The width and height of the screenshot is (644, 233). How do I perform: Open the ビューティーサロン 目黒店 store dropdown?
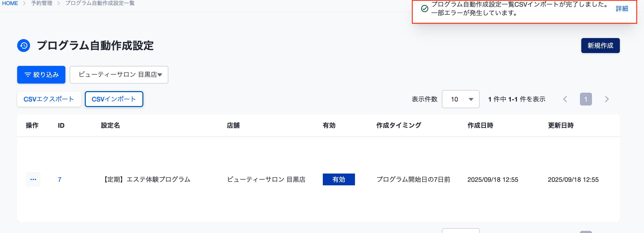[119, 75]
